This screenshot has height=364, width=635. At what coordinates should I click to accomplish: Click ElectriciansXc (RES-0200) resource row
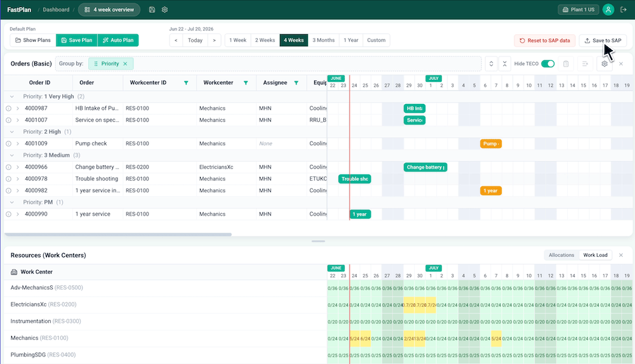pos(164,304)
